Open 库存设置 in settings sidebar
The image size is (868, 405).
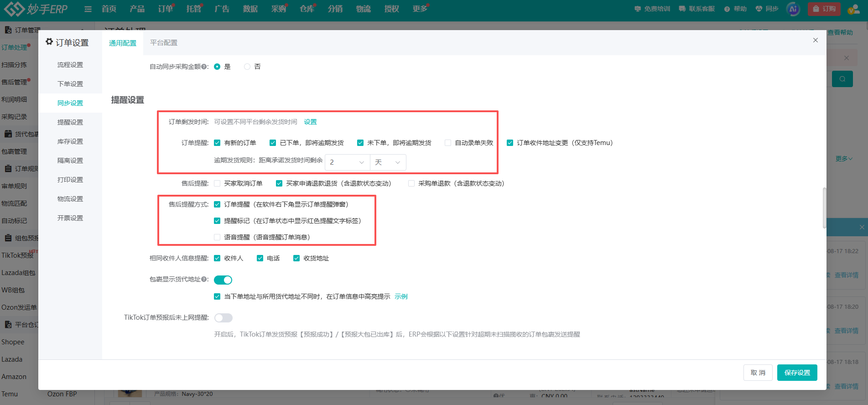pos(70,141)
